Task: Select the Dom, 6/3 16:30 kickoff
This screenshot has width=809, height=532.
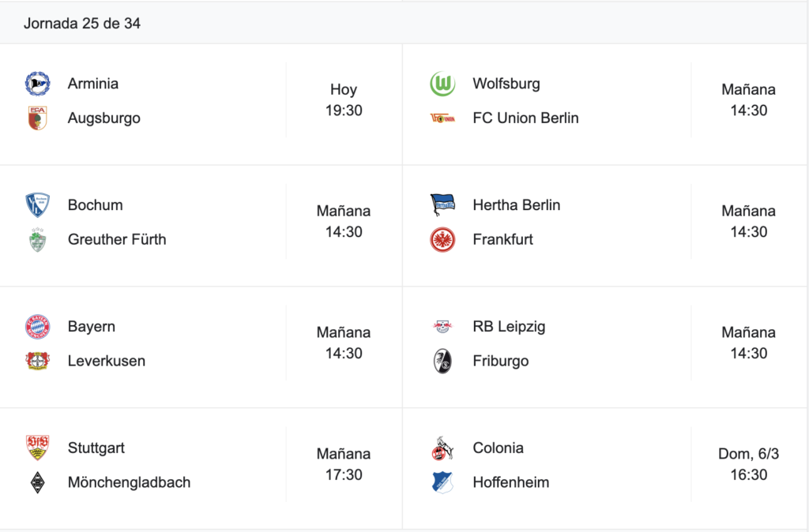Action: pos(749,464)
